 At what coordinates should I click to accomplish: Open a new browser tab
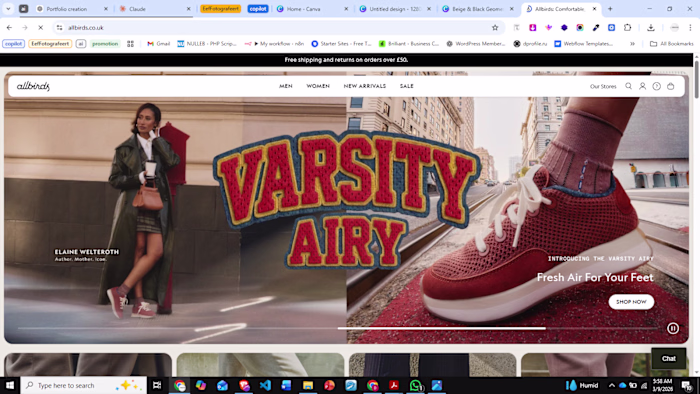(610, 8)
